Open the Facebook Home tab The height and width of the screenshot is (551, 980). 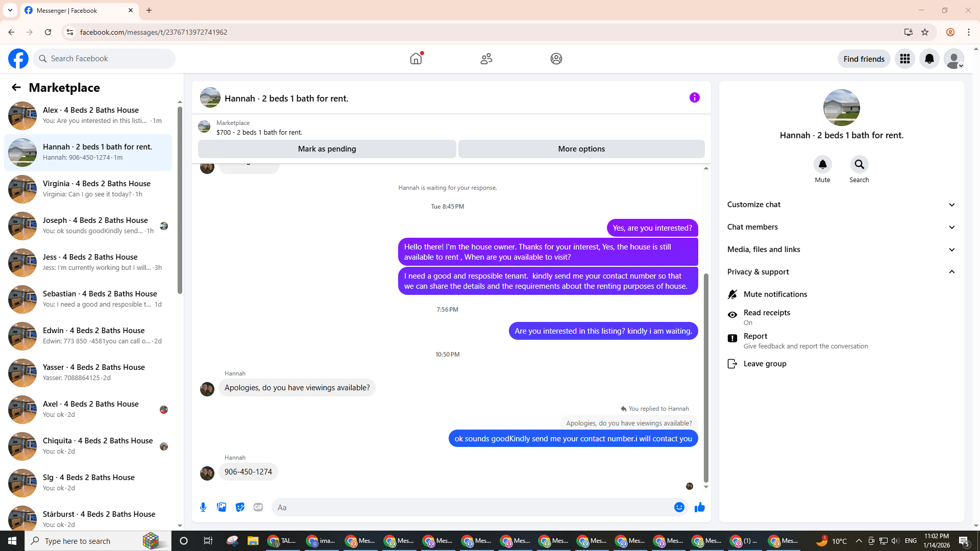pos(416,59)
